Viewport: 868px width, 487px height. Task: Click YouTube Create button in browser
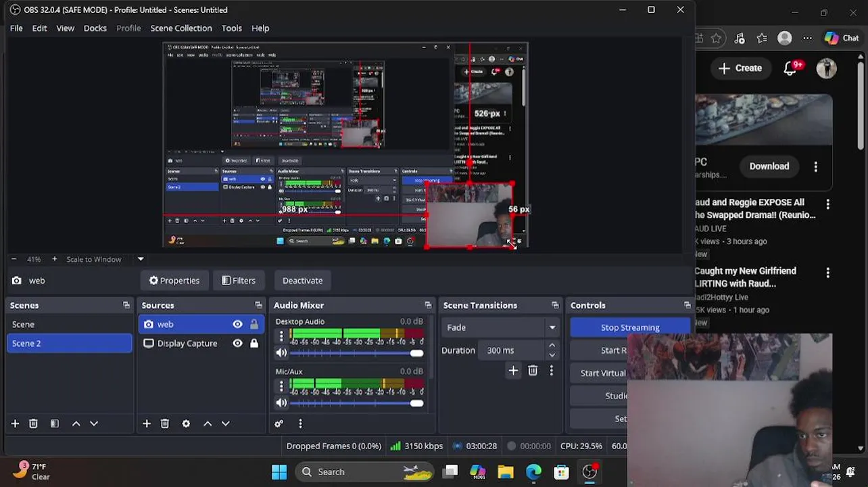740,68
